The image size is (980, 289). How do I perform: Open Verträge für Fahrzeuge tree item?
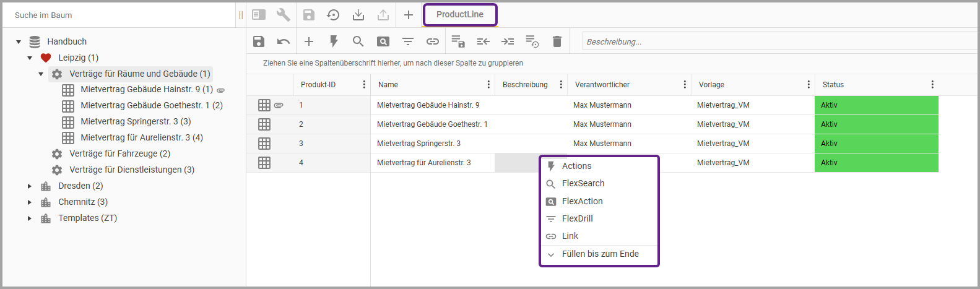tap(119, 153)
